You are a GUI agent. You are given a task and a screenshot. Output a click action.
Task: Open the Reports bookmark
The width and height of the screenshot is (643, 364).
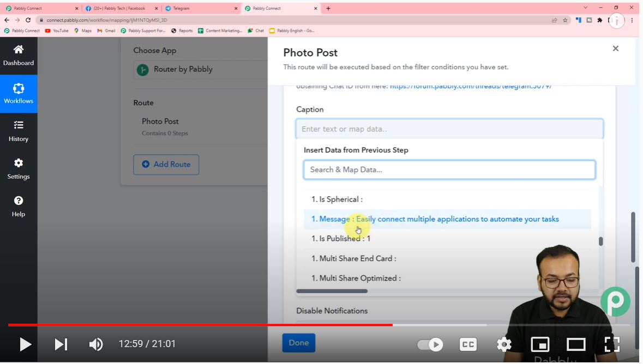coord(182,31)
